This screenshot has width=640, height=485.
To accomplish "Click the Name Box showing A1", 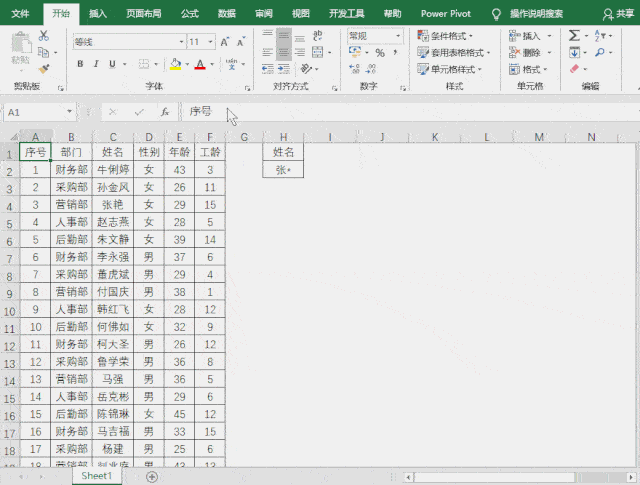I will 40,112.
